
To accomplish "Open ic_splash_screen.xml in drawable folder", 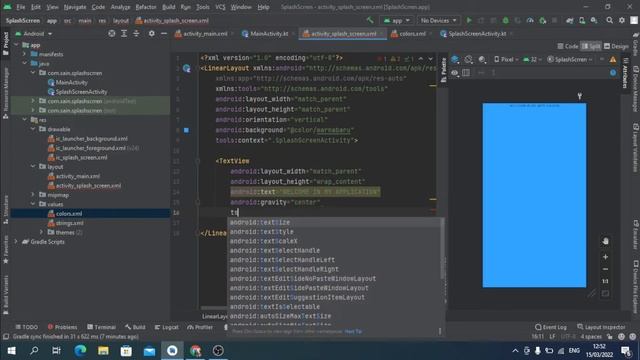I will (81, 157).
